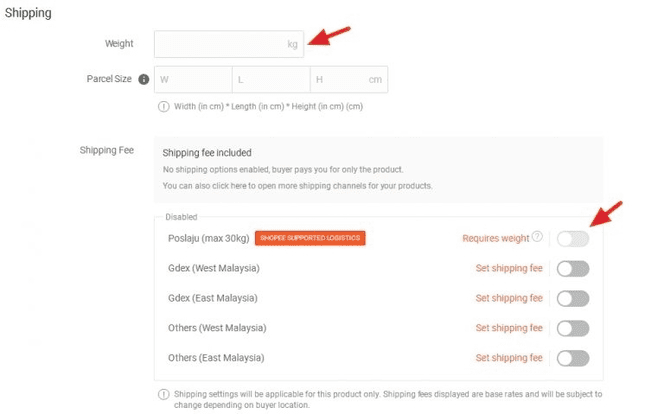Image resolution: width=664 pixels, height=414 pixels.
Task: Turn on Others (East Malaysia) shipping
Action: tap(573, 358)
